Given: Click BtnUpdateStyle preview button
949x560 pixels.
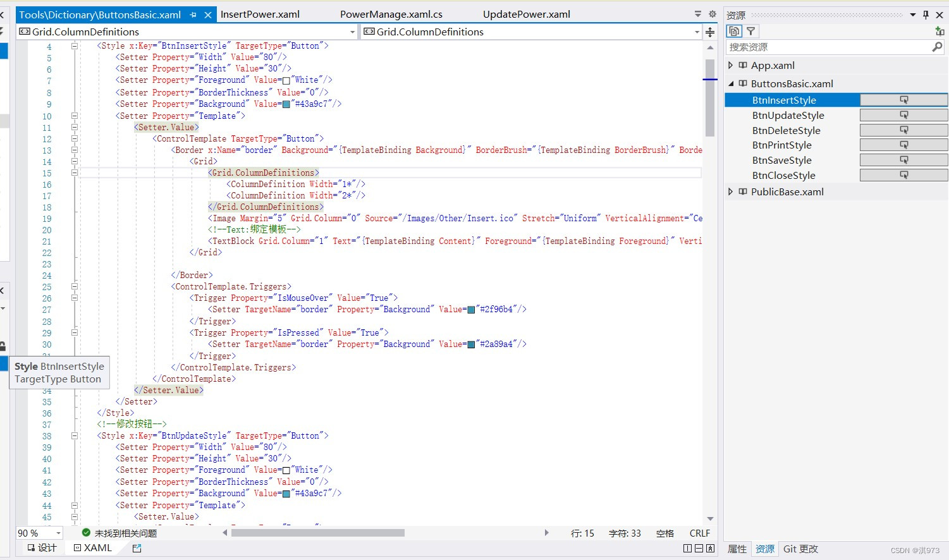Looking at the screenshot, I should (903, 115).
